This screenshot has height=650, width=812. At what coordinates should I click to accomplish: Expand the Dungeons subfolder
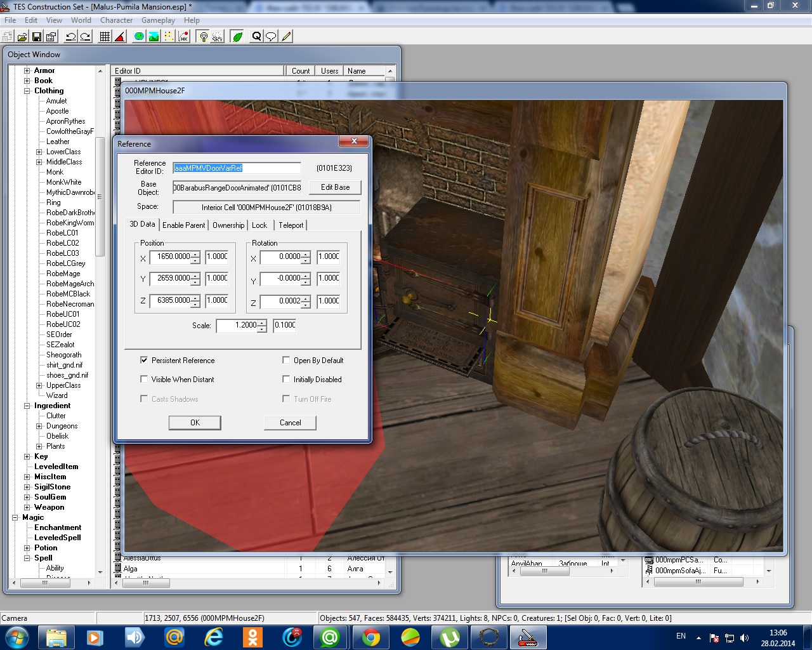point(39,426)
